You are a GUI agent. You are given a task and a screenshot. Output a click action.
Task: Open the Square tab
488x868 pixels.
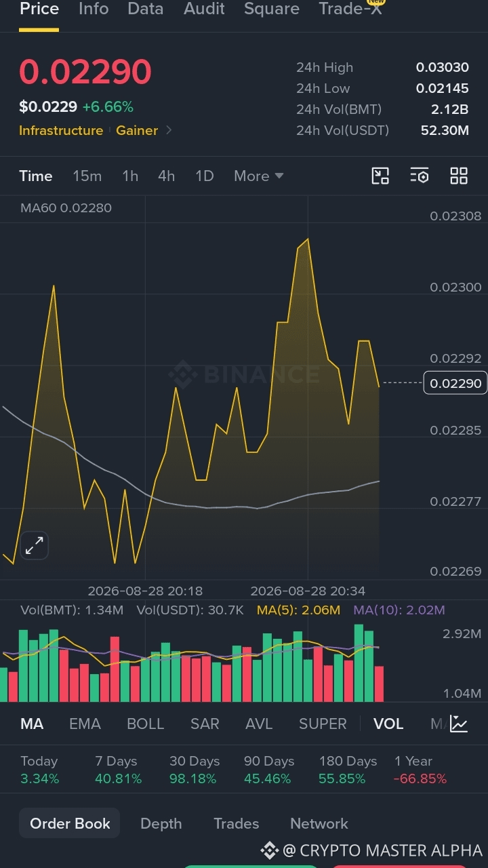click(x=272, y=9)
